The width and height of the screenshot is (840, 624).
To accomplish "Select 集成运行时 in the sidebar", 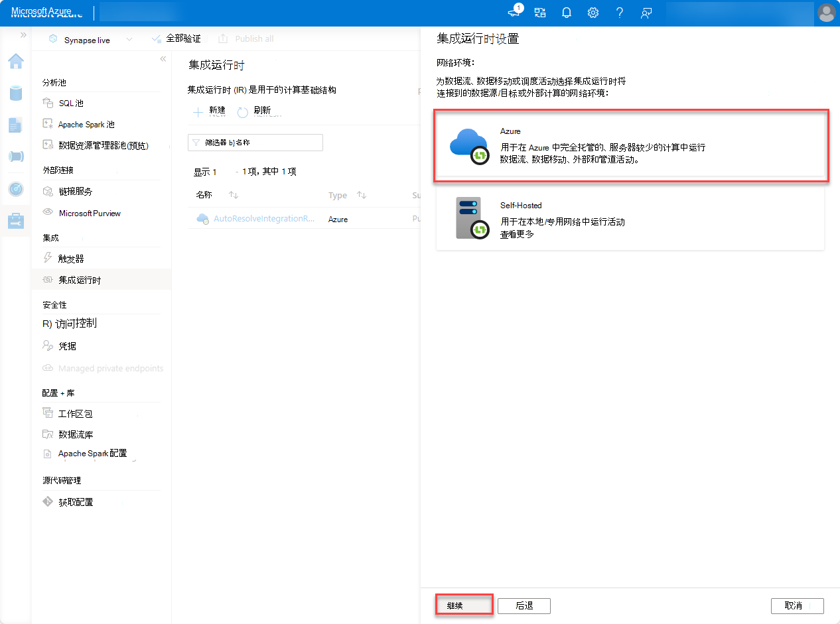I will coord(102,280).
